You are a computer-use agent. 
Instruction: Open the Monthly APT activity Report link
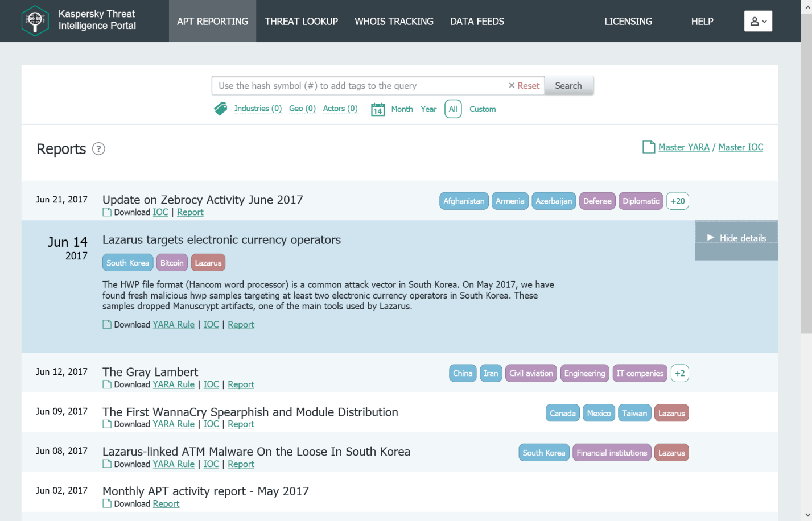pyautogui.click(x=166, y=504)
